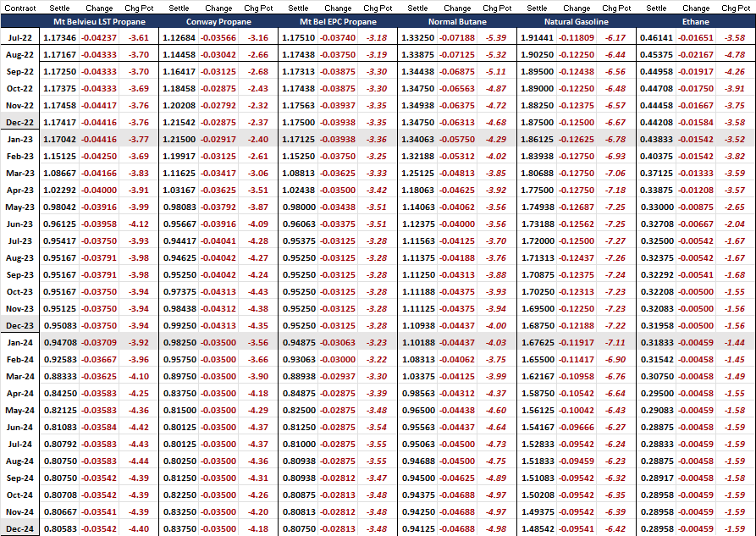
Task: Click Jul-22 Normal Butane change -0.07188
Action: [x=457, y=37]
